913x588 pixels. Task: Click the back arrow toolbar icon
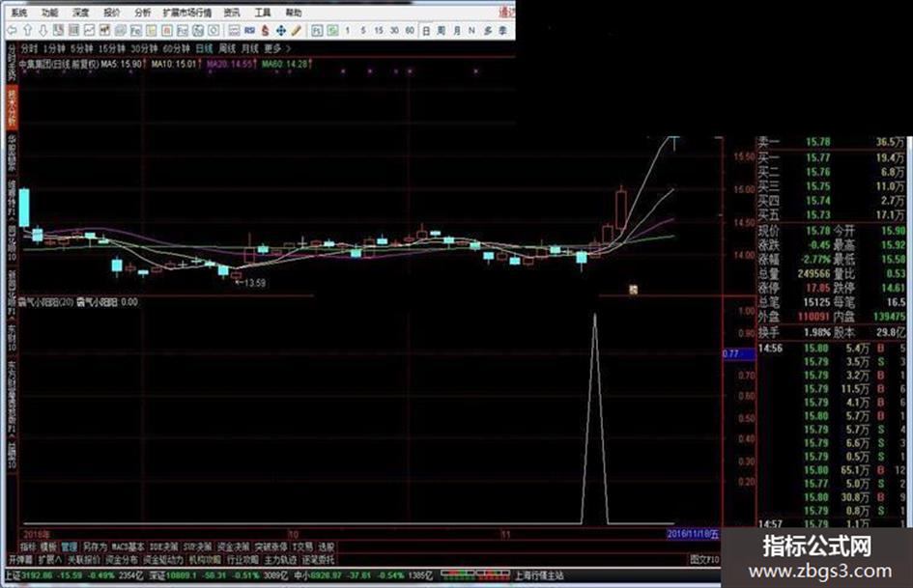tap(13, 30)
